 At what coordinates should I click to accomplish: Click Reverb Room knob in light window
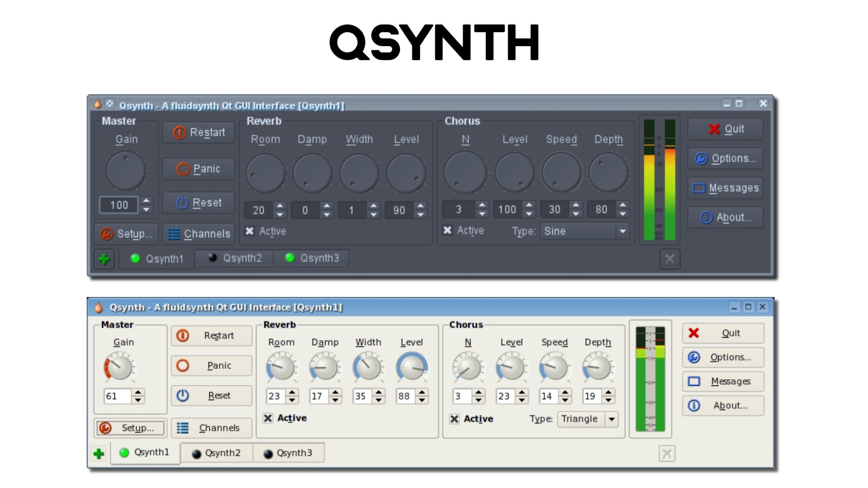point(282,367)
